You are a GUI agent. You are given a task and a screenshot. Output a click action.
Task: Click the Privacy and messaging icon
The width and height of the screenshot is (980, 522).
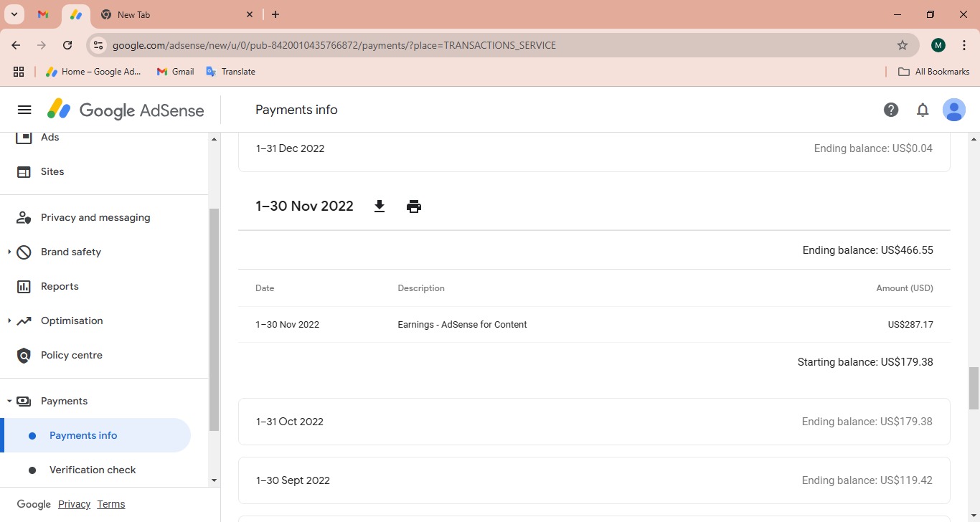click(24, 217)
